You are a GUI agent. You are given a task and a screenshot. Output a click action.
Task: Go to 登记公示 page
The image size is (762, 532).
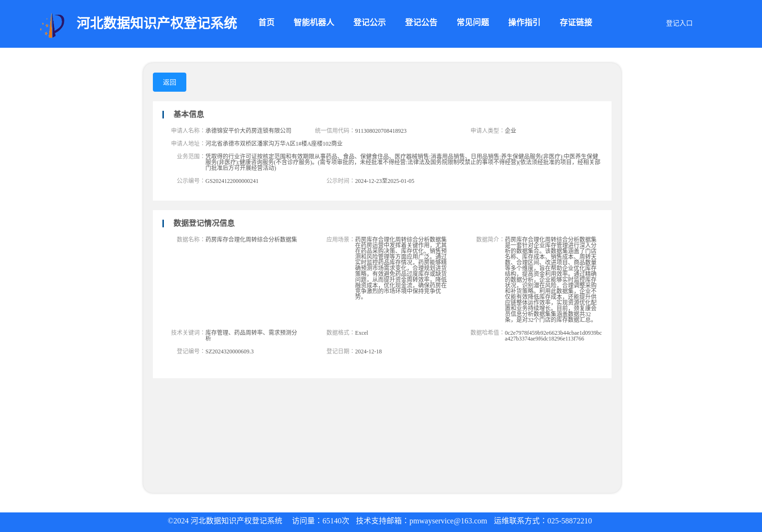coord(369,22)
